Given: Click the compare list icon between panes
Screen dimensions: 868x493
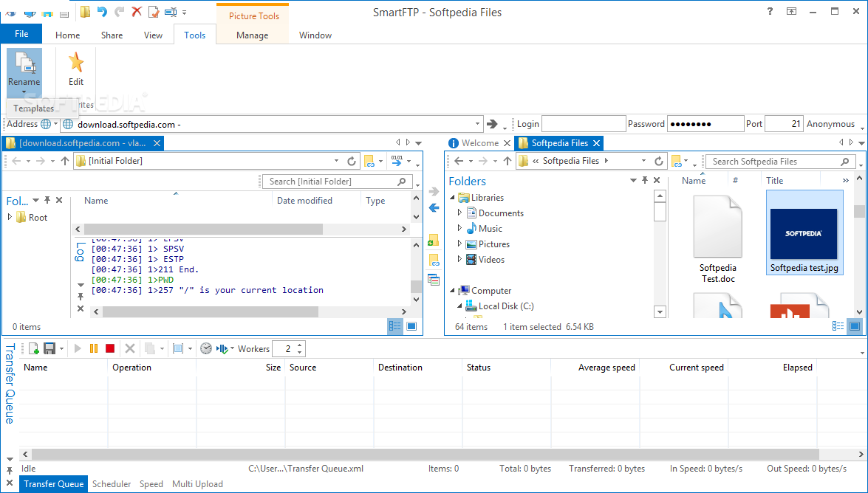Looking at the screenshot, I should point(434,280).
